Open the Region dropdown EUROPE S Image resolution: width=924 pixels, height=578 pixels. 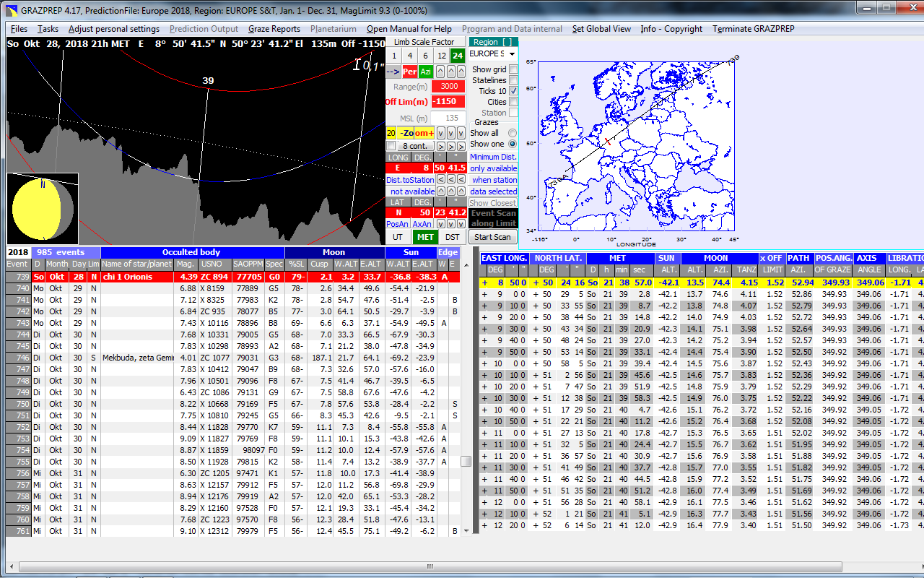click(493, 54)
